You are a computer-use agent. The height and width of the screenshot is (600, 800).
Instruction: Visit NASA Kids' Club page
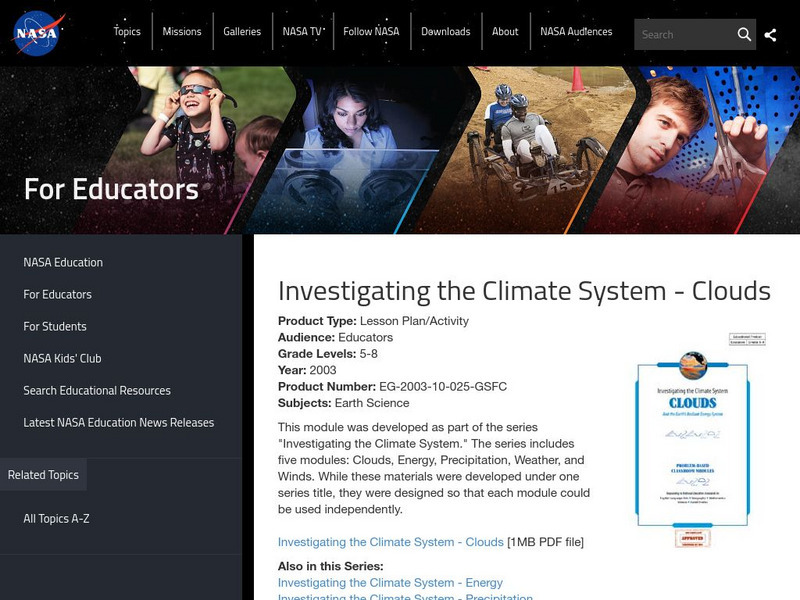click(62, 358)
